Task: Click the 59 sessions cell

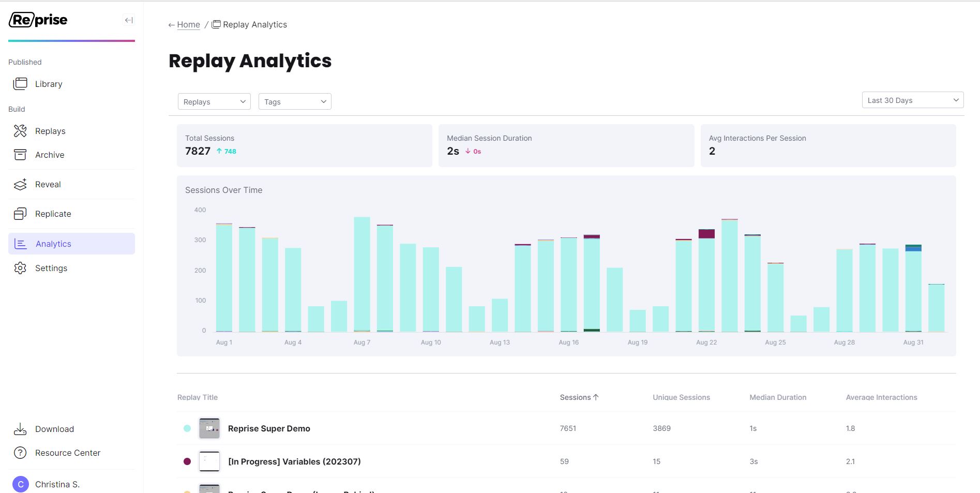Action: tap(564, 461)
